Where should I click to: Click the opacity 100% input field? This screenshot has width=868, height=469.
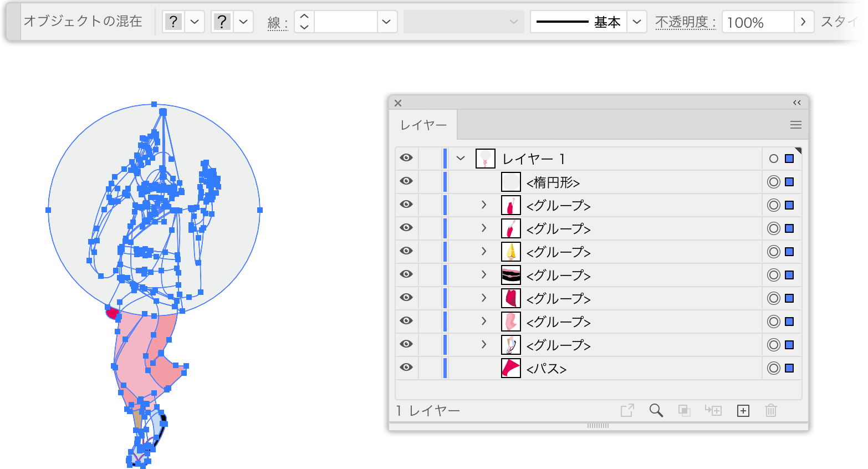coord(758,21)
